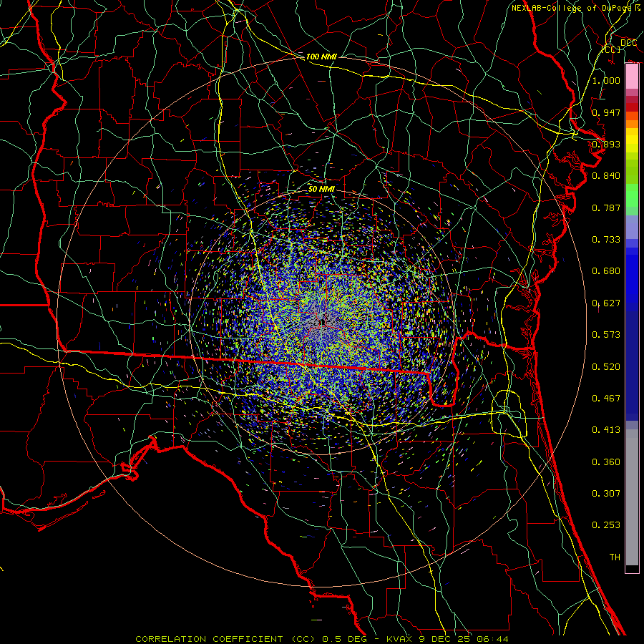Click the 0.840 color scale value
Screen dimensions: 644x644
pyautogui.click(x=606, y=176)
